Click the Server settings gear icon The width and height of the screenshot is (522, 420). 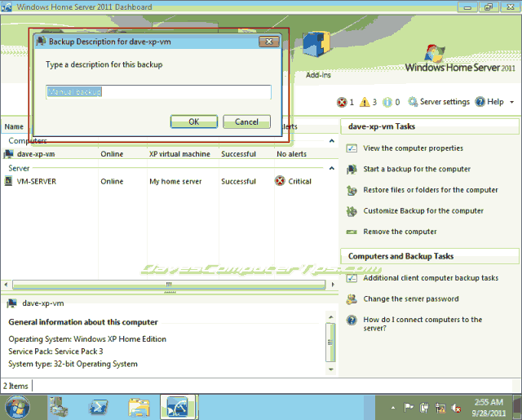point(413,102)
